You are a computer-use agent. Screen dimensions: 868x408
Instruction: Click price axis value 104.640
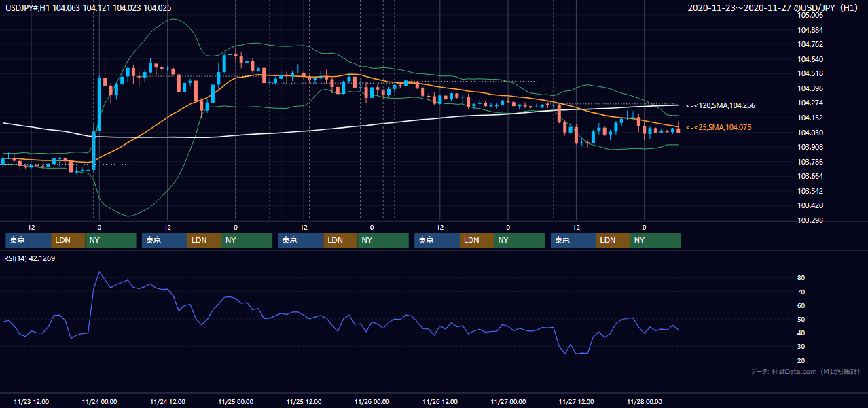pyautogui.click(x=810, y=59)
